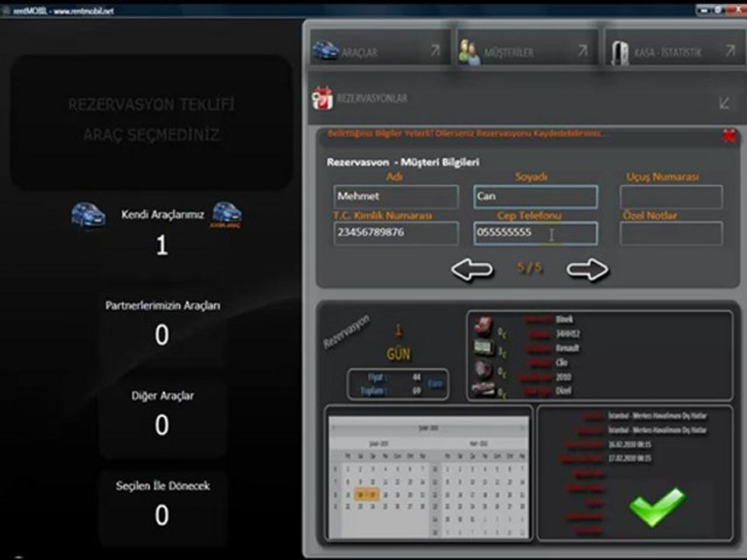Viewport: 747px width, 560px height.
Task: Click the bottom vehicle detail icon beside Dizel
Action: pos(482,390)
